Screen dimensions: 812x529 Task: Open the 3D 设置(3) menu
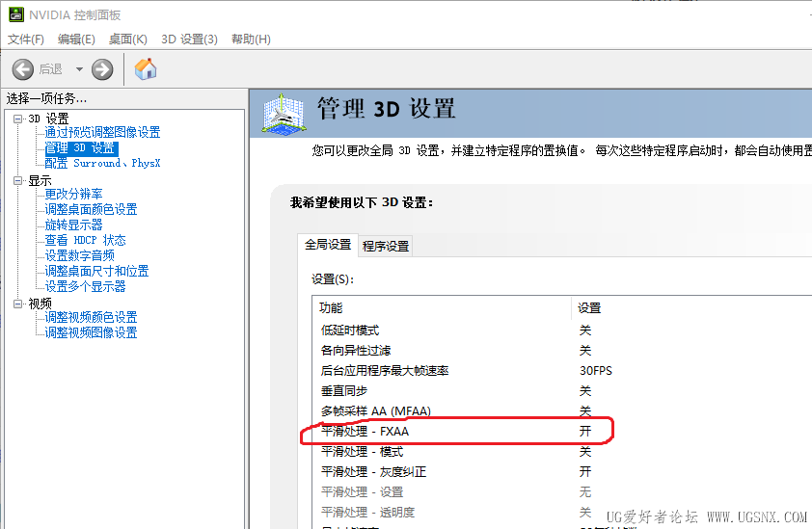pyautogui.click(x=189, y=40)
